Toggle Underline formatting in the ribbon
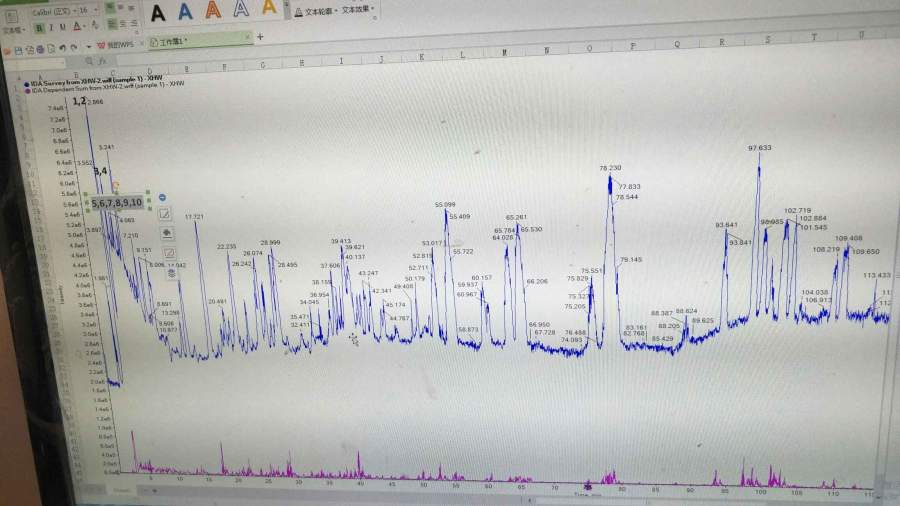This screenshot has width=900, height=506. [x=63, y=27]
